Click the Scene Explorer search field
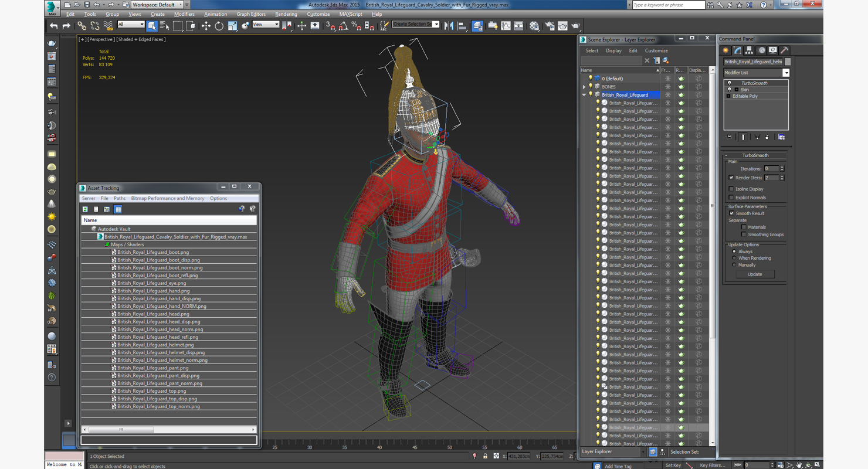This screenshot has width=868, height=469. tap(612, 60)
